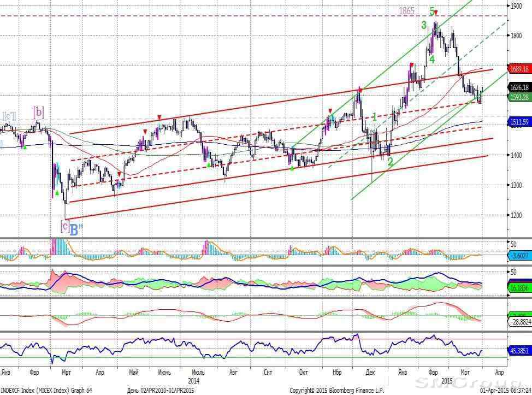Click the -28.8824 indicator value label

[520, 321]
